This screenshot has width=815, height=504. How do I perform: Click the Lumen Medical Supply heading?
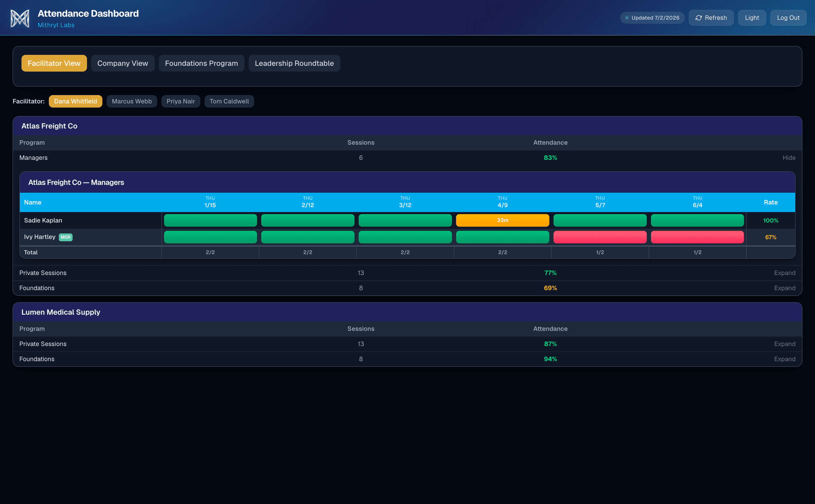point(61,312)
